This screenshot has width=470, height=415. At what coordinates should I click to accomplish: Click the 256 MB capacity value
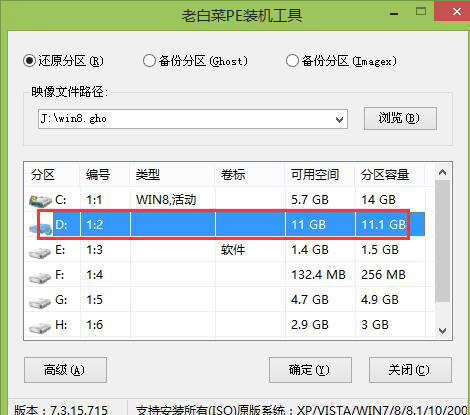tap(383, 275)
